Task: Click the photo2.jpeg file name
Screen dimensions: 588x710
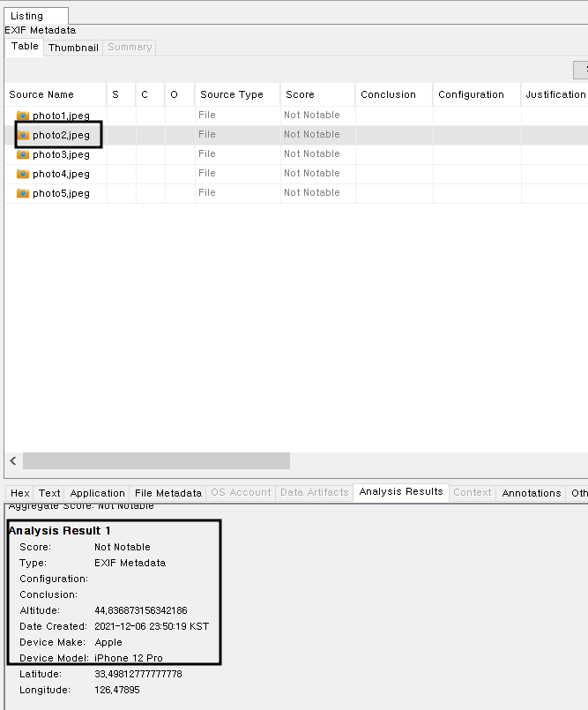Action: tap(61, 136)
